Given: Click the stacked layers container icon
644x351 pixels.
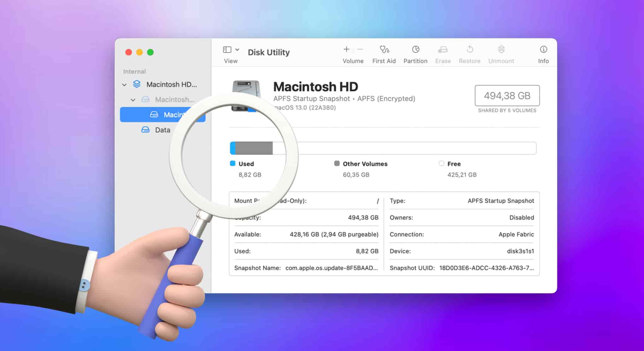Looking at the screenshot, I should [x=137, y=84].
